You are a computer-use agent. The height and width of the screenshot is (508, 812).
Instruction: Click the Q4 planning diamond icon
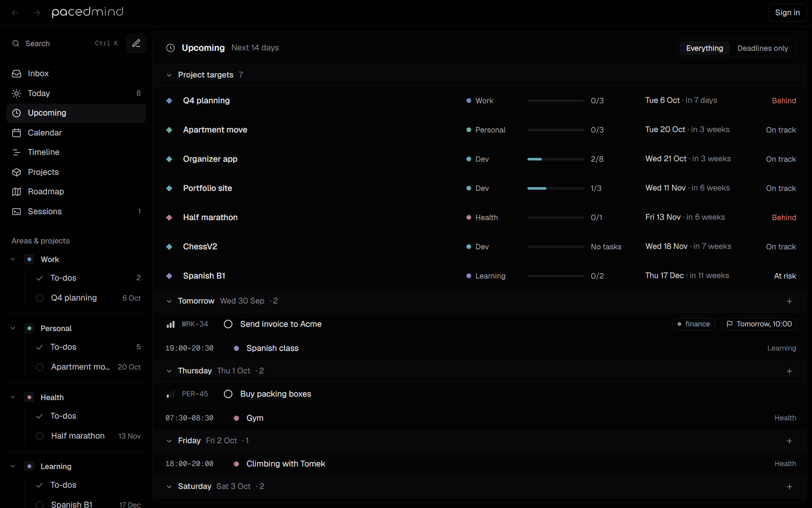click(169, 101)
